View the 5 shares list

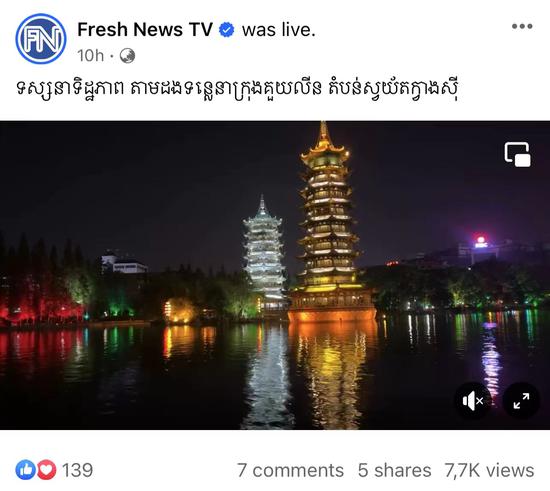point(394,470)
